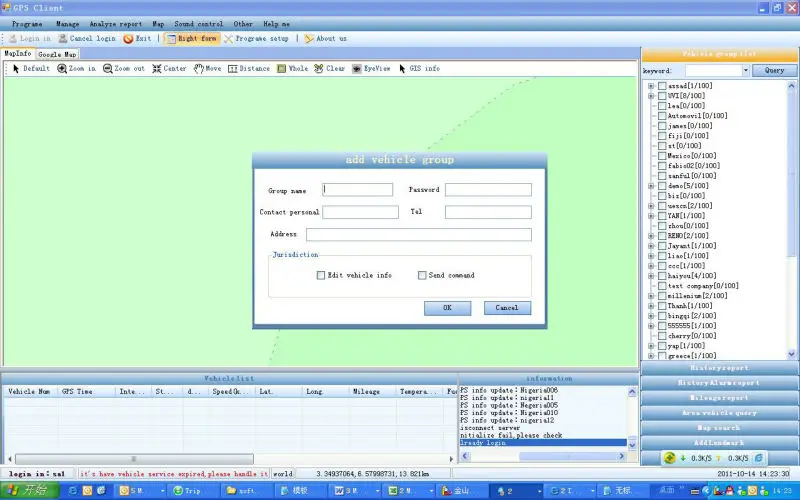
Task: Open the Sound control menu
Action: click(198, 24)
